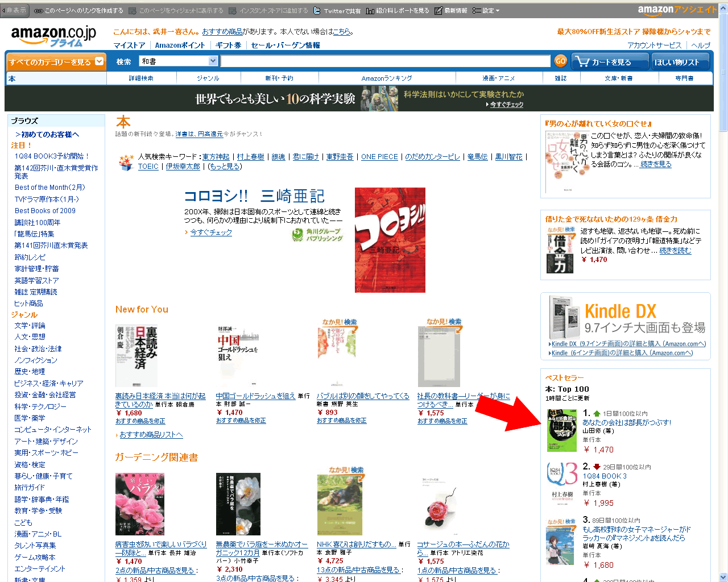Viewport: 728px width, 582px height.
Task: Click the Kindle DX device image
Action: (x=564, y=318)
